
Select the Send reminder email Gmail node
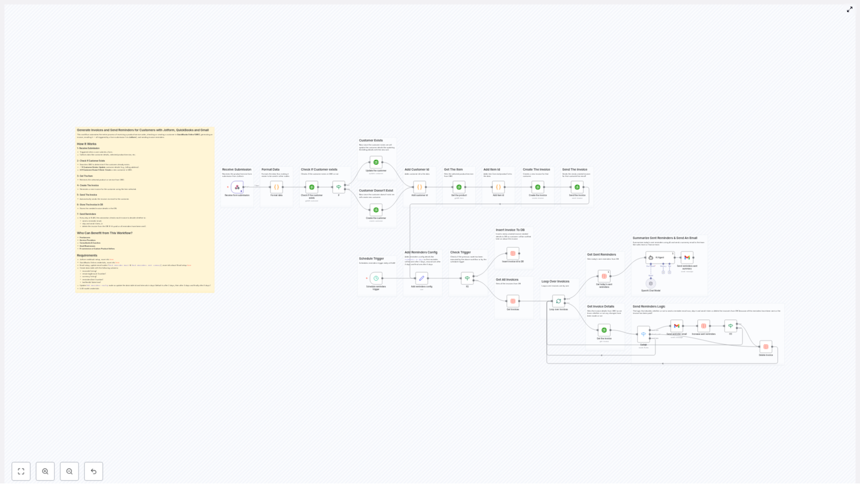677,326
